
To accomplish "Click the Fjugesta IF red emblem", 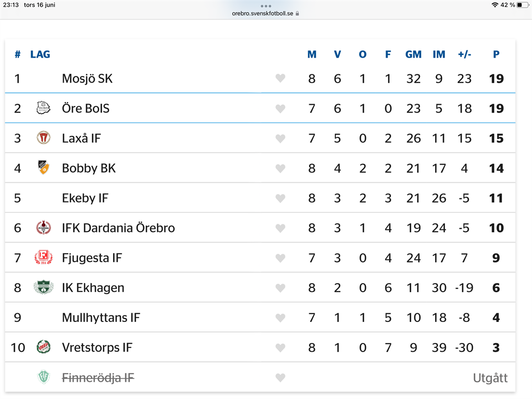I will pos(43,257).
